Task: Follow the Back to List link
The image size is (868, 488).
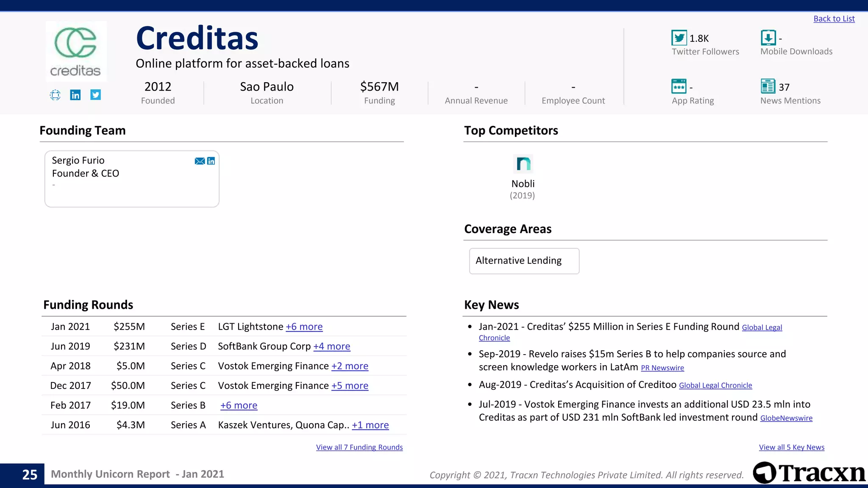Action: [x=834, y=19]
